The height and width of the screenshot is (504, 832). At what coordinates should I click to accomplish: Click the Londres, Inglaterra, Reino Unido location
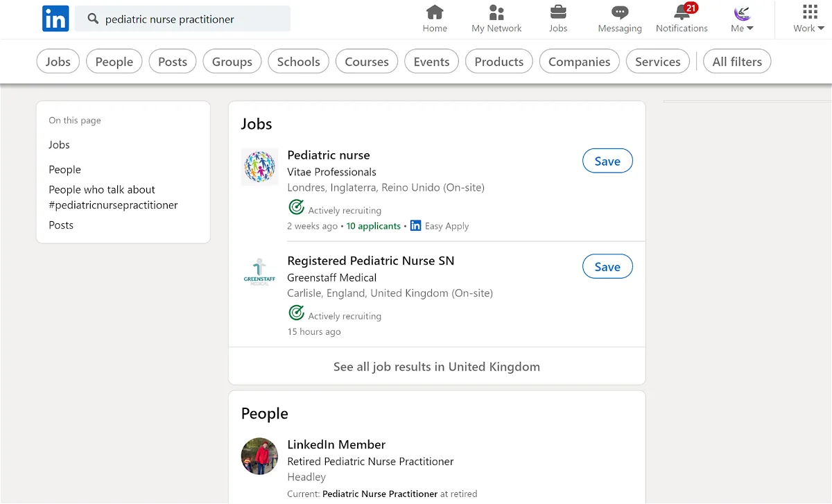click(386, 187)
